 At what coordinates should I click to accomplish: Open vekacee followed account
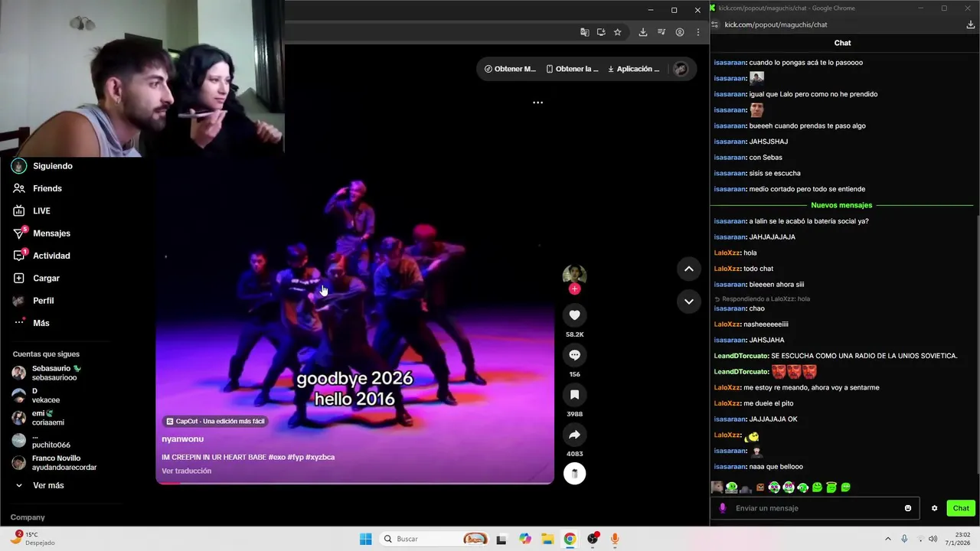click(46, 396)
